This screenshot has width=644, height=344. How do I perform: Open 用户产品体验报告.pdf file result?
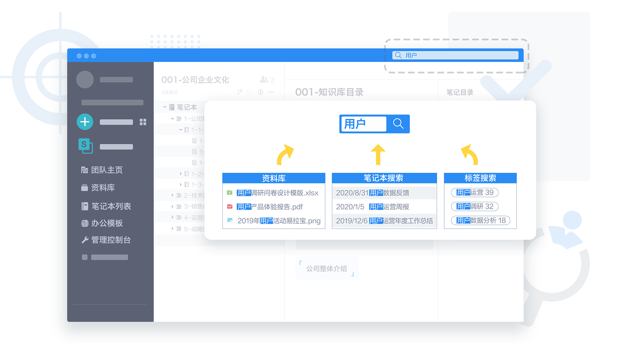pyautogui.click(x=270, y=207)
